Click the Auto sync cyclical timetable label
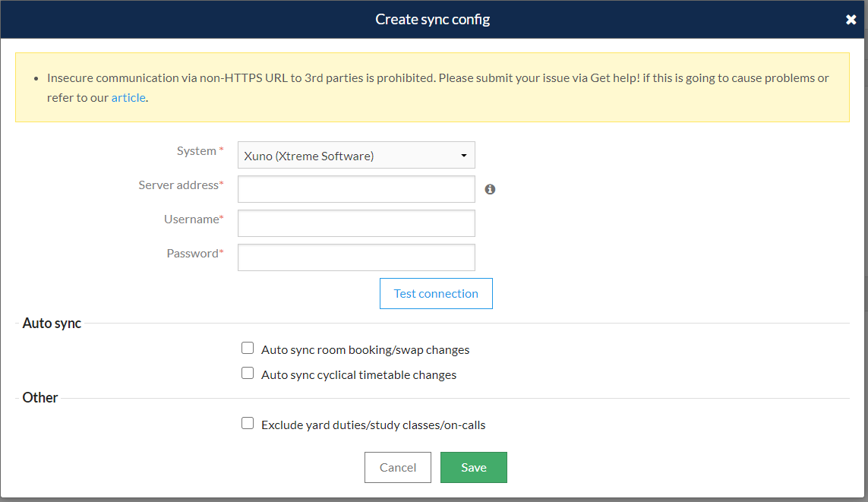Screen dimensions: 868x502 pyautogui.click(x=358, y=374)
